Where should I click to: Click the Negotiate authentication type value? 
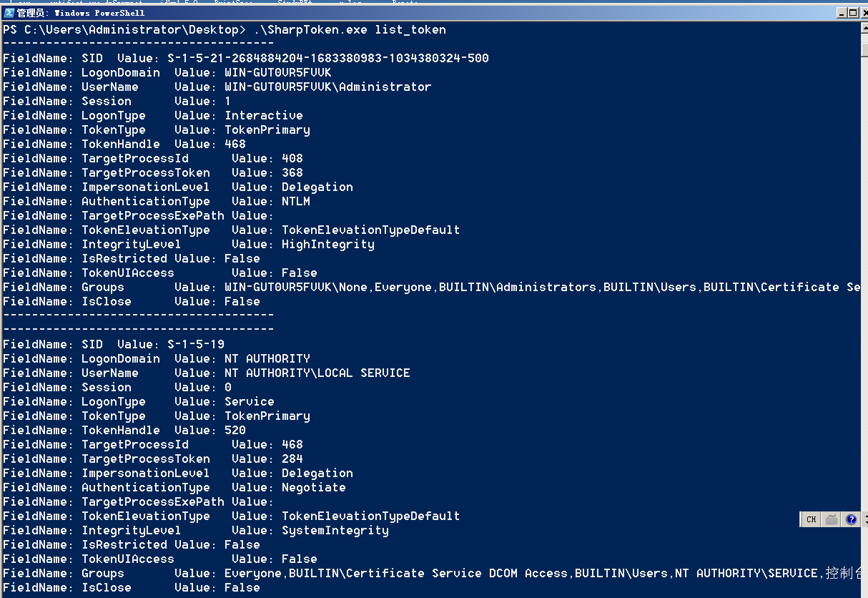coord(314,487)
